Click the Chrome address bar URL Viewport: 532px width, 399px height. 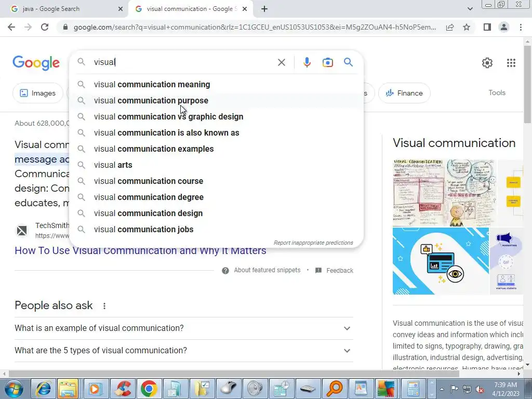coord(255,27)
